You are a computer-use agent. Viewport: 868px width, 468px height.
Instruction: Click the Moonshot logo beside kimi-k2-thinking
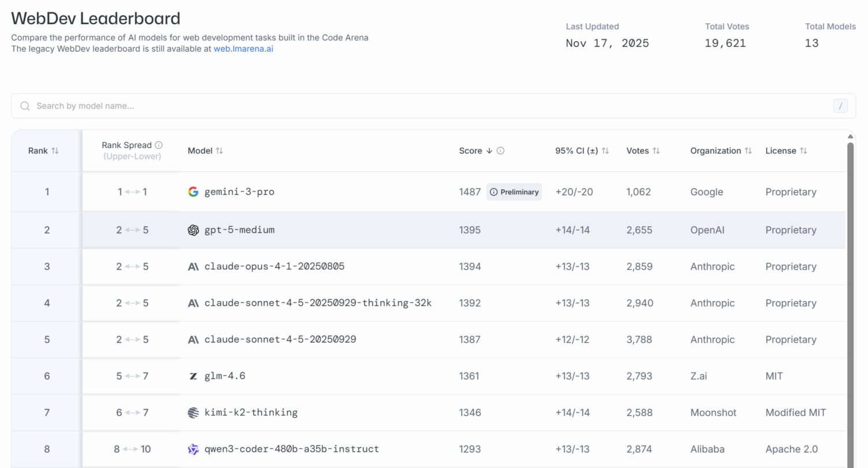click(x=193, y=412)
